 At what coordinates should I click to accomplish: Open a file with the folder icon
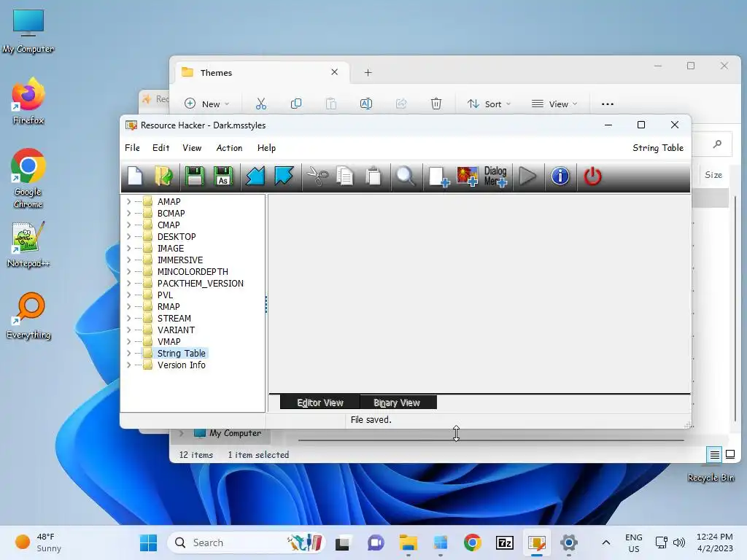point(164,176)
